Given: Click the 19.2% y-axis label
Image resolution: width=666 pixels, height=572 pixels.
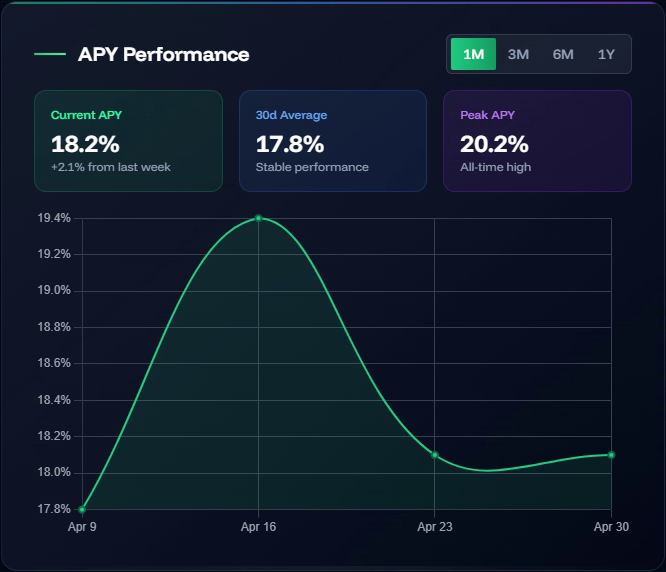Looking at the screenshot, I should pyautogui.click(x=54, y=254).
